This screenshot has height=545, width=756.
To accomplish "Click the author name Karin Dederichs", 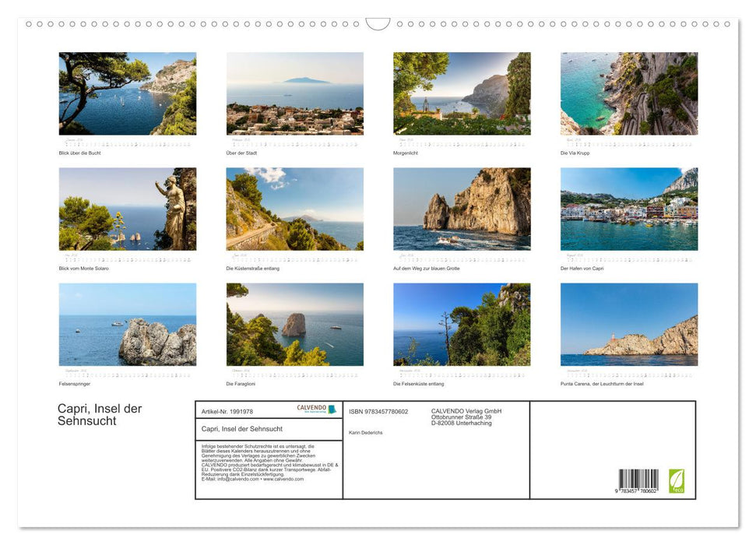I will click(x=366, y=433).
